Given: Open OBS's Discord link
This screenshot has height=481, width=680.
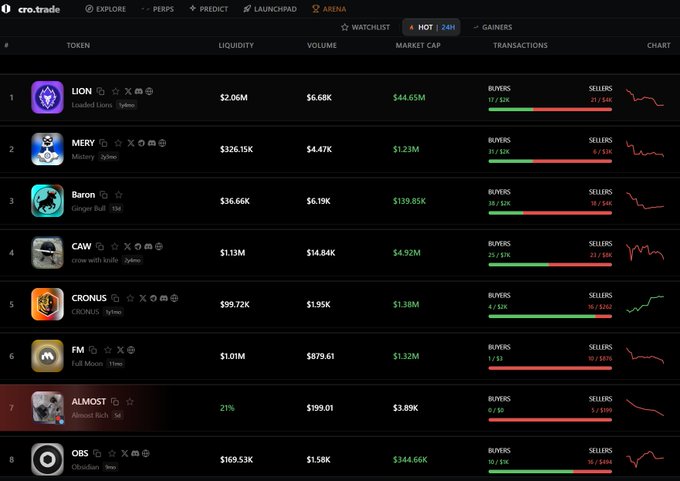Looking at the screenshot, I should [135, 453].
